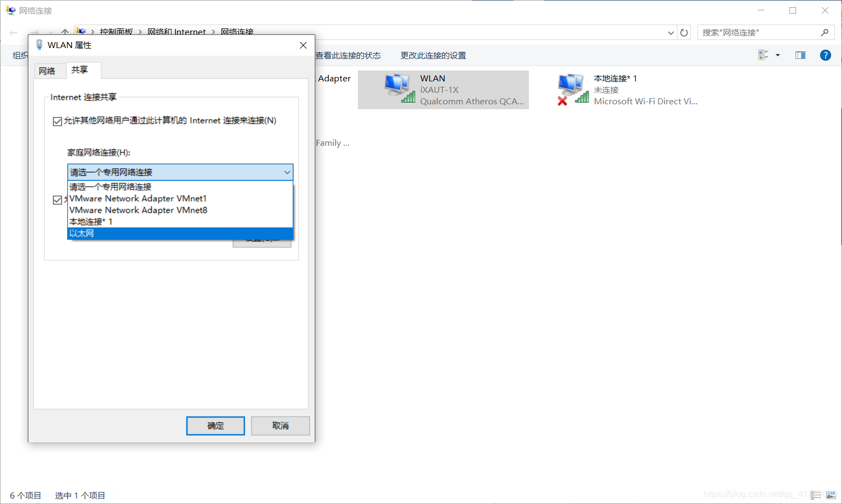The width and height of the screenshot is (842, 504).
Task: Toggle 允许其他网络用户 Internet sharing checkbox
Action: pyautogui.click(x=57, y=121)
